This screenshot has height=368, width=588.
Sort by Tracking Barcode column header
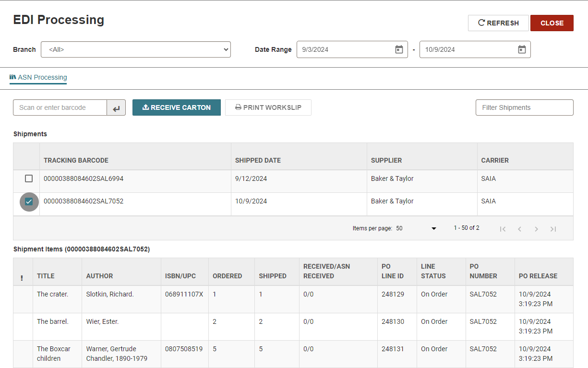[76, 160]
